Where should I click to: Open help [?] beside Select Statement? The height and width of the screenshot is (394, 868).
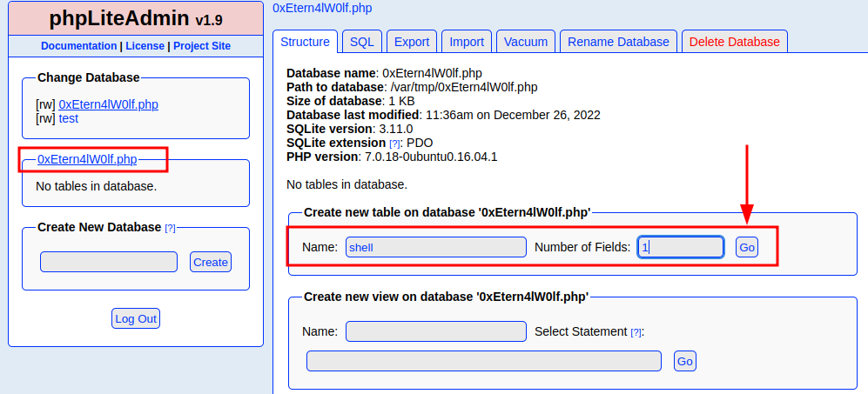[636, 332]
